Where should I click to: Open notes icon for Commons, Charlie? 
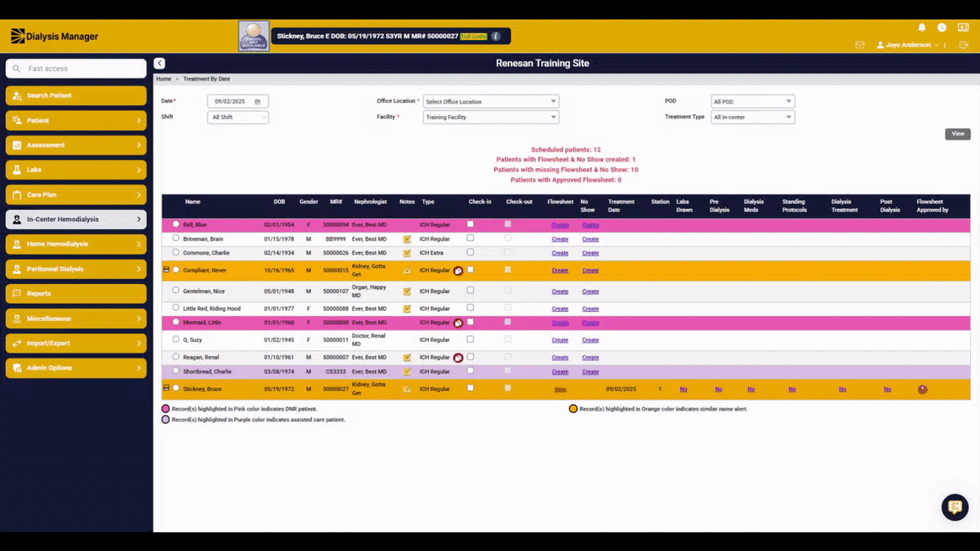[407, 253]
